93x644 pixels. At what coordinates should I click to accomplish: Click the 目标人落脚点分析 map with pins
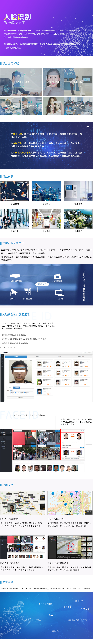pyautogui.click(x=70, y=503)
